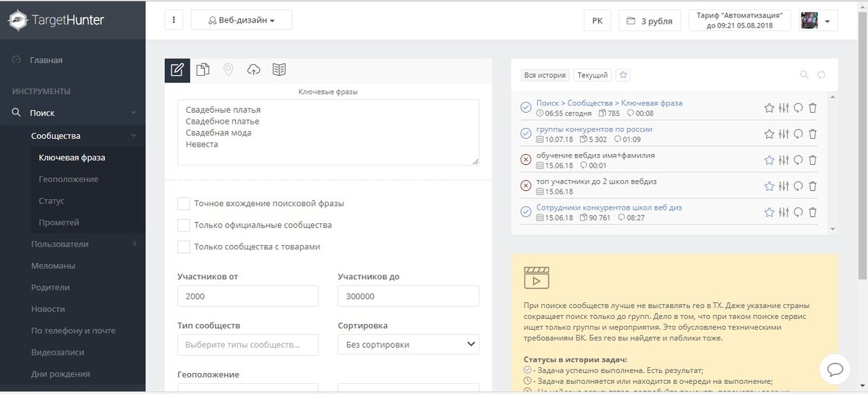Open 'Геоположение' sidebar item
The image size is (868, 394).
coord(69,179)
